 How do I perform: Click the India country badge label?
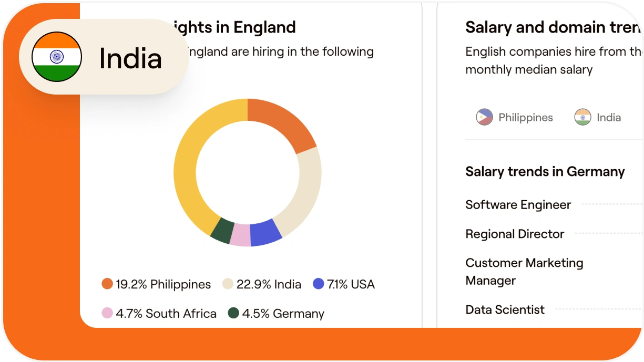pyautogui.click(x=130, y=58)
